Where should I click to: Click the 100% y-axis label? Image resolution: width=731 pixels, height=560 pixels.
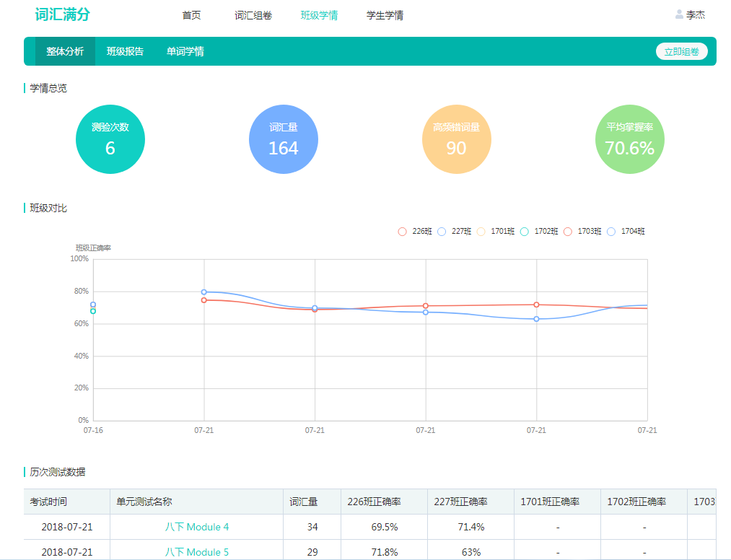coord(79,259)
